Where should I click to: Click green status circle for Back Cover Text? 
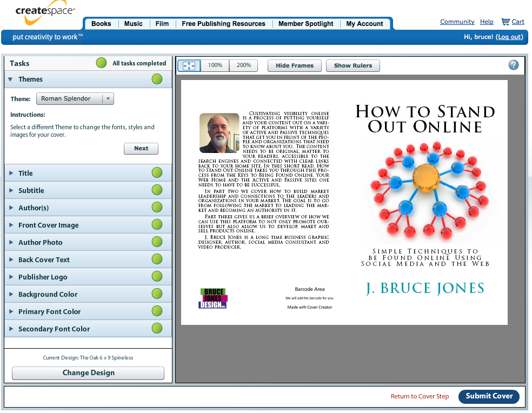click(157, 259)
